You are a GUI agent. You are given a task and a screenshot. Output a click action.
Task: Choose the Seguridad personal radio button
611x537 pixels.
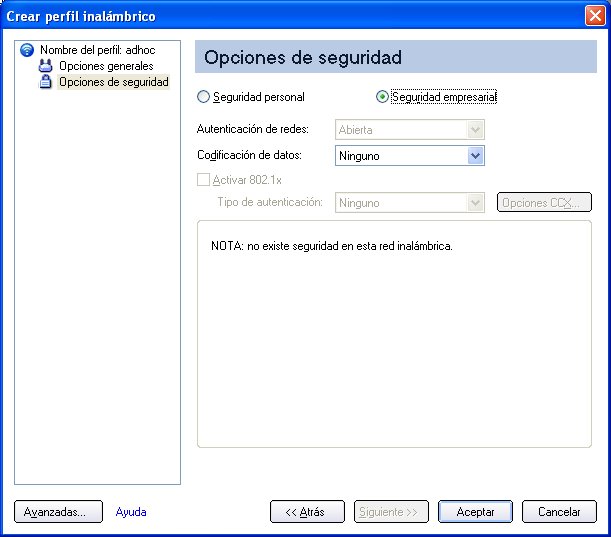tap(203, 97)
